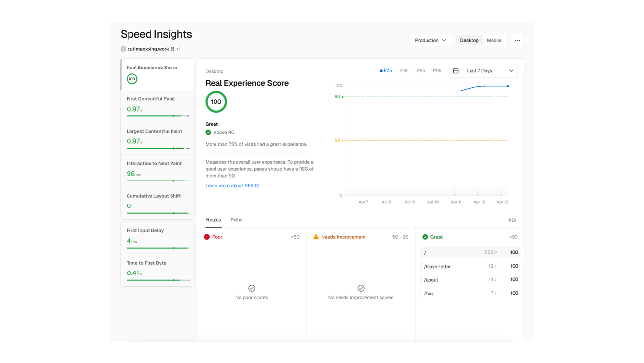This screenshot has height=363, width=644.
Task: Click the calendar icon beside Last 7 Days
Action: coord(456,71)
